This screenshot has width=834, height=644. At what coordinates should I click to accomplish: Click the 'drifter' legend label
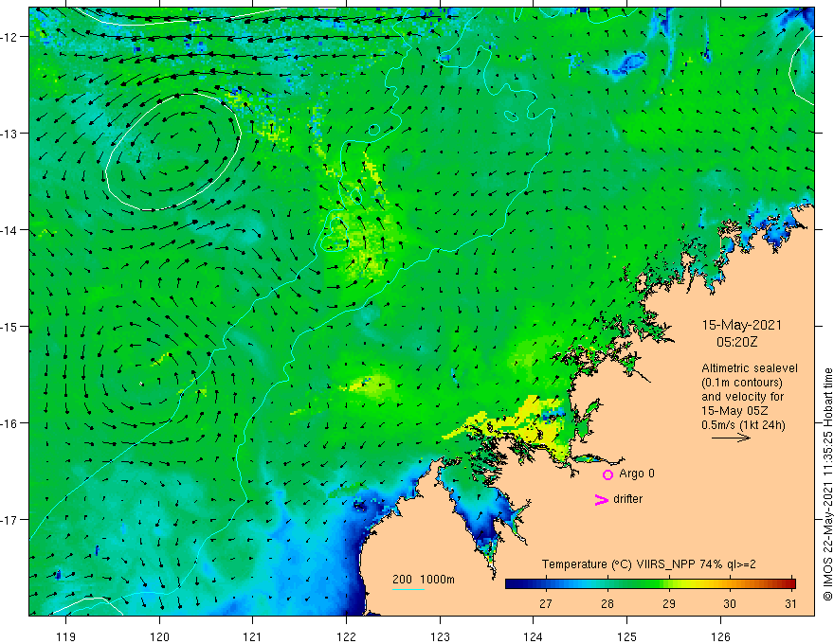point(627,499)
